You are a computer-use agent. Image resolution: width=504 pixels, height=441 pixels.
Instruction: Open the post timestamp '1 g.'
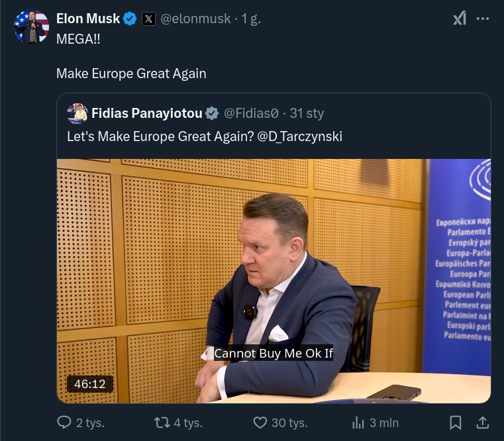coord(252,19)
